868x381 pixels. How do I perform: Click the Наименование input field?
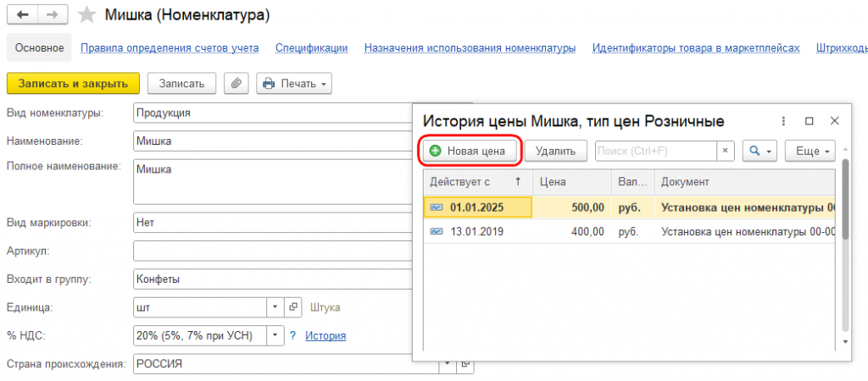pos(273,141)
